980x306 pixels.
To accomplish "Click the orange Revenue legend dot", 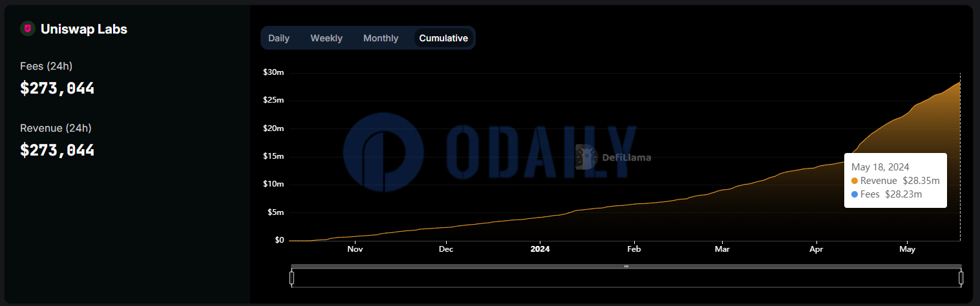I will click(855, 181).
